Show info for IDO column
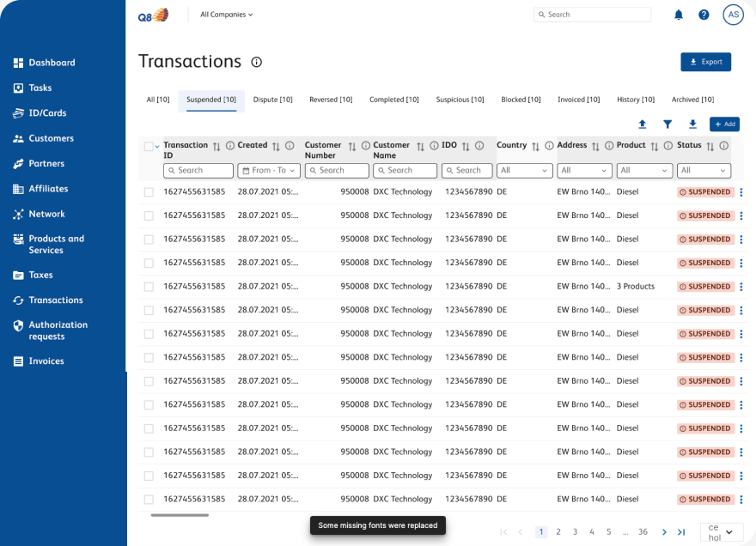Image resolution: width=756 pixels, height=546 pixels. coord(479,146)
